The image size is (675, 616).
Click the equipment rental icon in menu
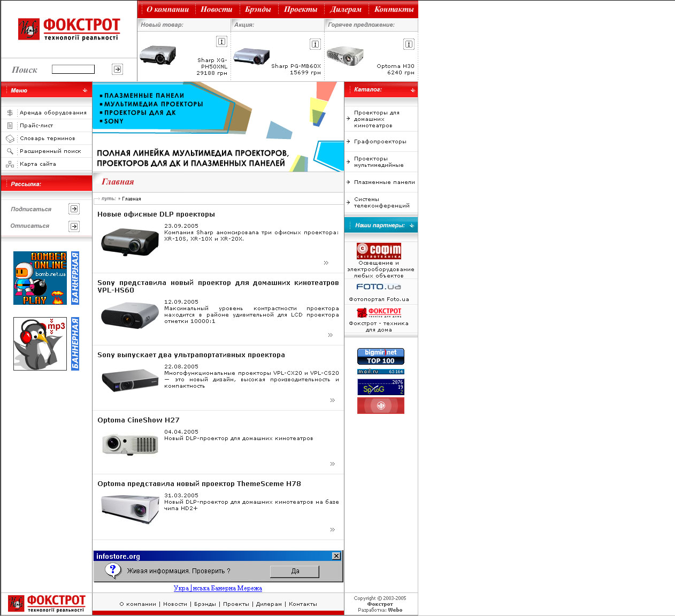point(10,113)
